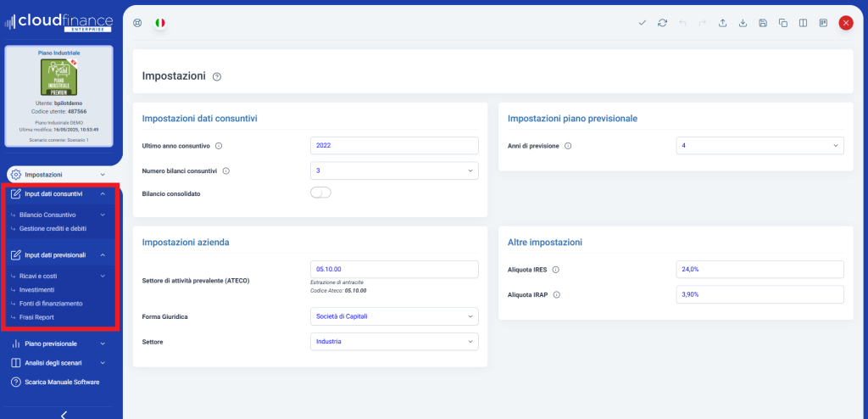868x419 pixels.
Task: Expand the Bilancio Consuntivo submenu chevron
Action: pos(103,215)
